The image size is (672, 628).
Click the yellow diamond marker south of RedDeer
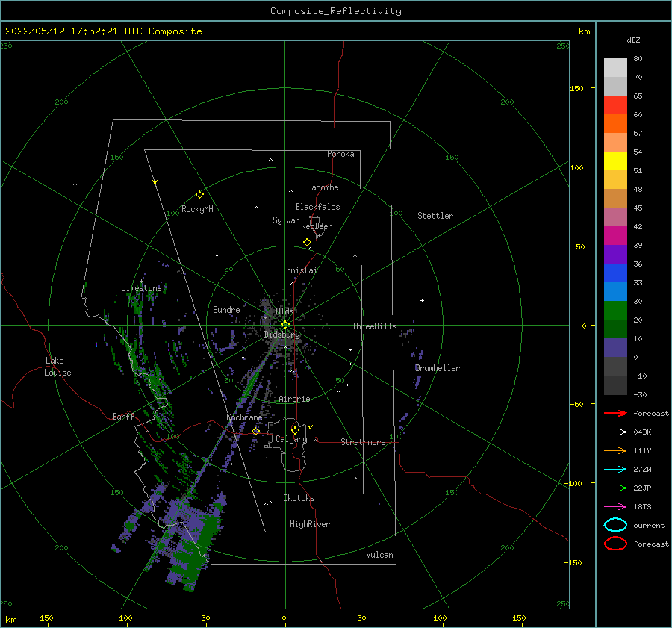click(307, 243)
